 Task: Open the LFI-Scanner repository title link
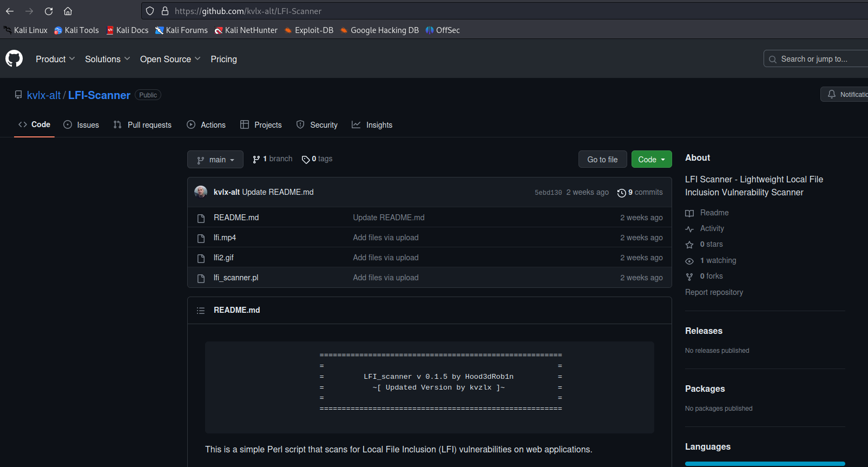(x=99, y=95)
